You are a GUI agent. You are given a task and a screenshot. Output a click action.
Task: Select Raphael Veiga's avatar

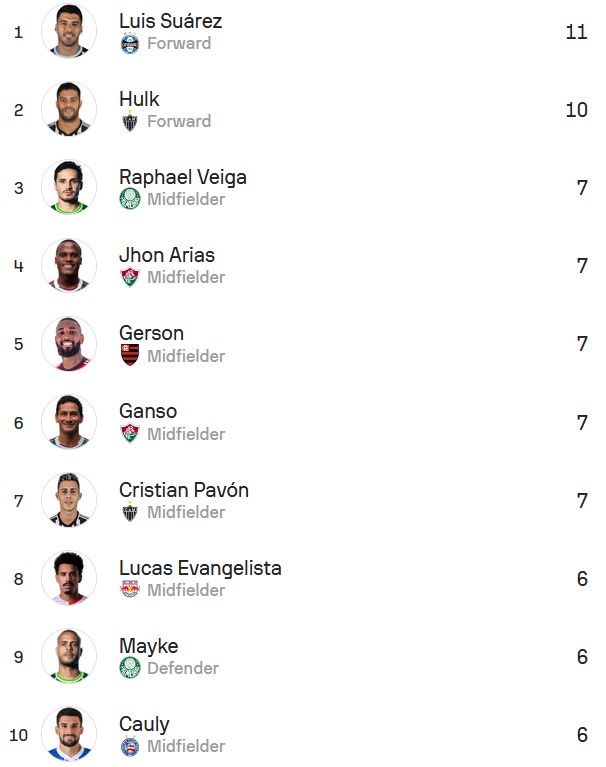[69, 187]
